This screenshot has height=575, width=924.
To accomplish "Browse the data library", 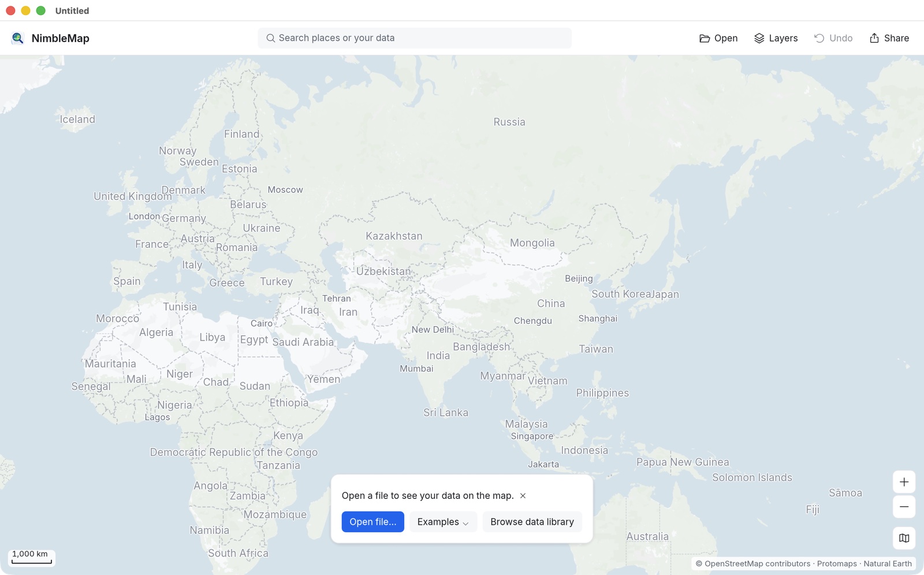I will click(x=532, y=522).
